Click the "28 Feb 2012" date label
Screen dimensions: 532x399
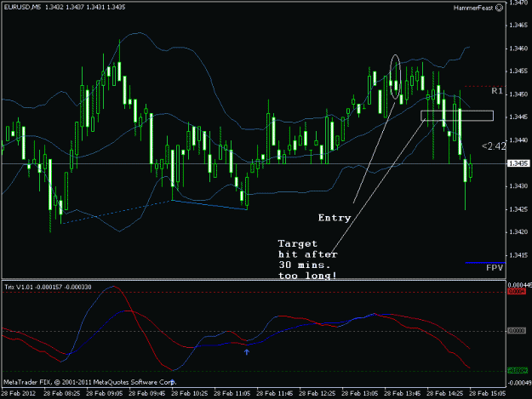coord(19,393)
